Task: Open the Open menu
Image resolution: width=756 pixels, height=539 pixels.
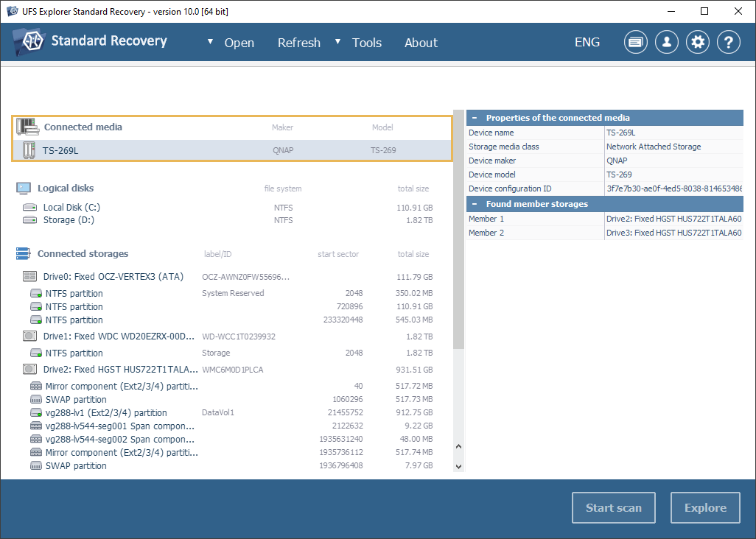Action: [239, 43]
